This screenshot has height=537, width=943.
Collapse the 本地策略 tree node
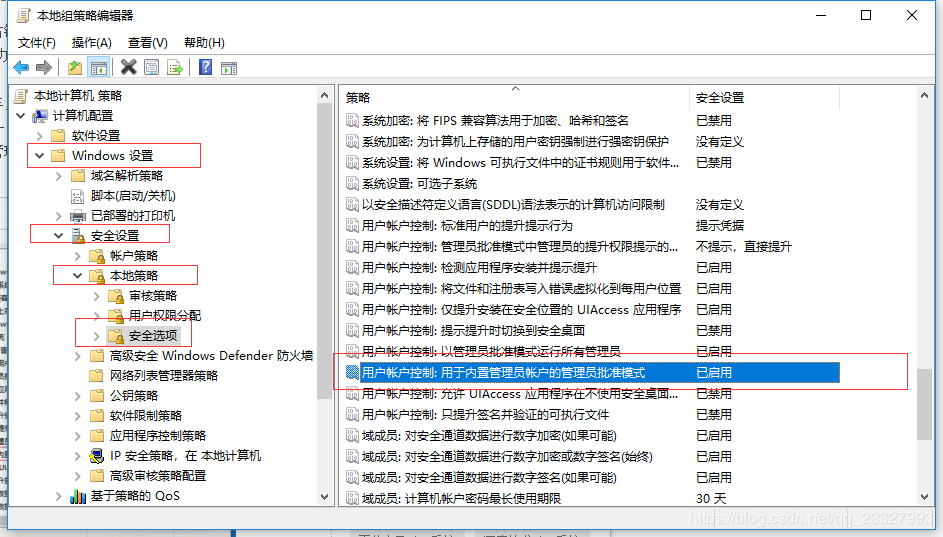78,276
